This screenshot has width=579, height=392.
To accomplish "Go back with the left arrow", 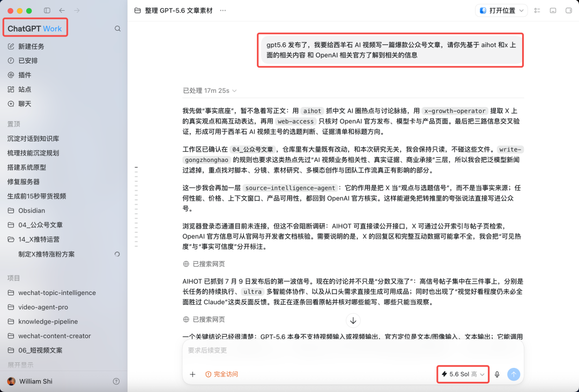I will point(62,10).
